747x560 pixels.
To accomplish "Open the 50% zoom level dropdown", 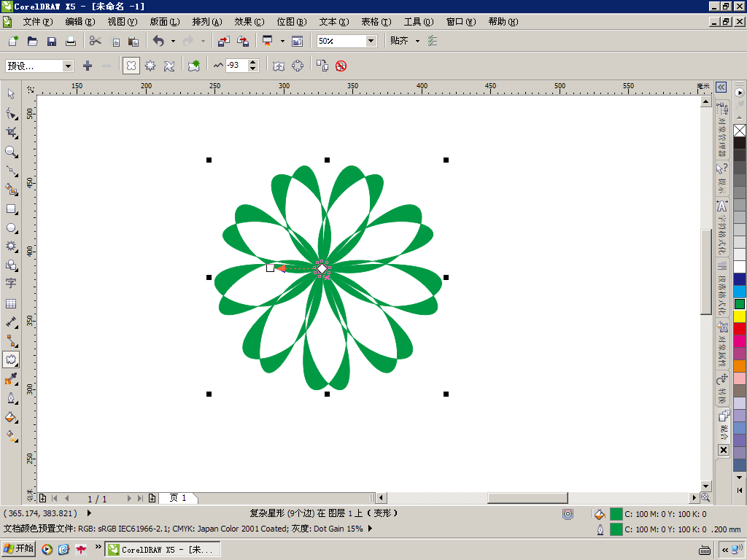I will [x=371, y=41].
